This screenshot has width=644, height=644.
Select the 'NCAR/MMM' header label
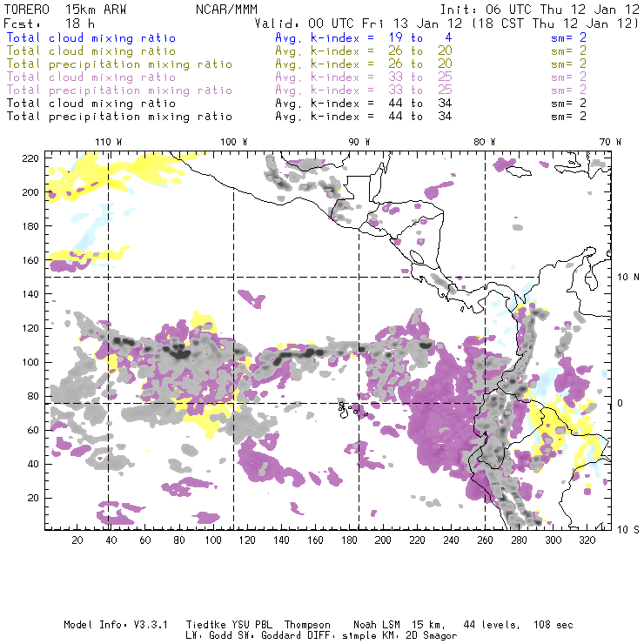tap(226, 10)
